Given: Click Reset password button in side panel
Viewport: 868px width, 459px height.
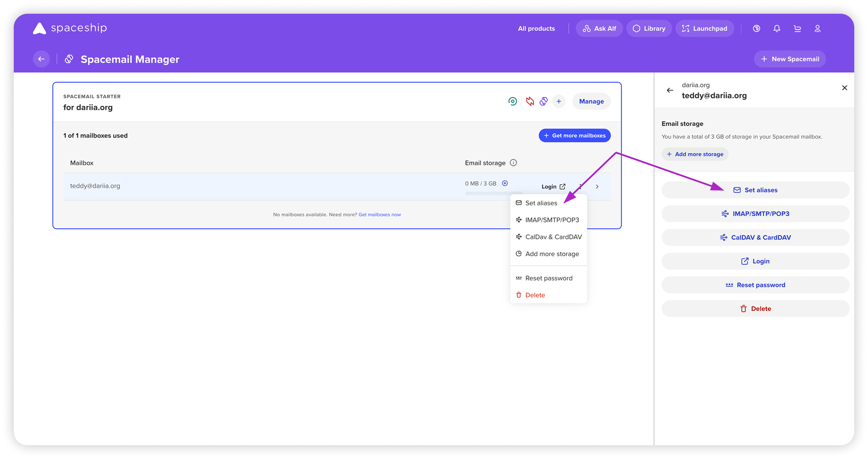Looking at the screenshot, I should tap(755, 285).
